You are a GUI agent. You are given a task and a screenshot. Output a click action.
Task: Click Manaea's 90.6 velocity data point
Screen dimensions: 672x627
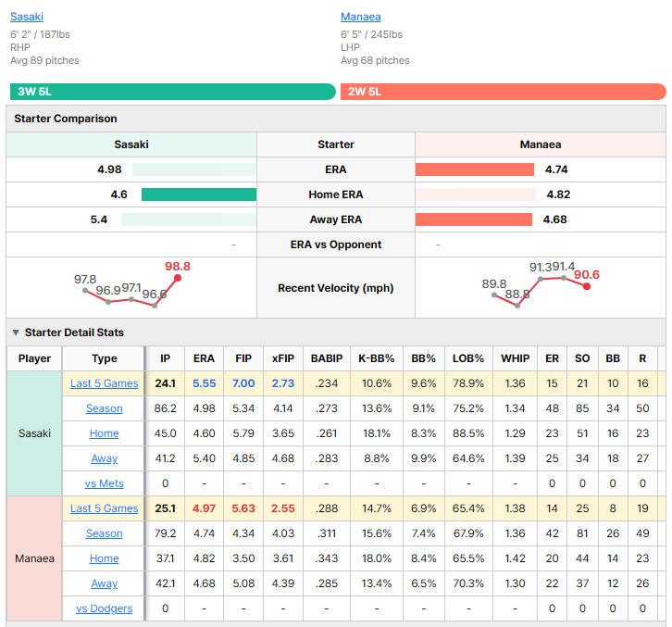[x=587, y=286]
